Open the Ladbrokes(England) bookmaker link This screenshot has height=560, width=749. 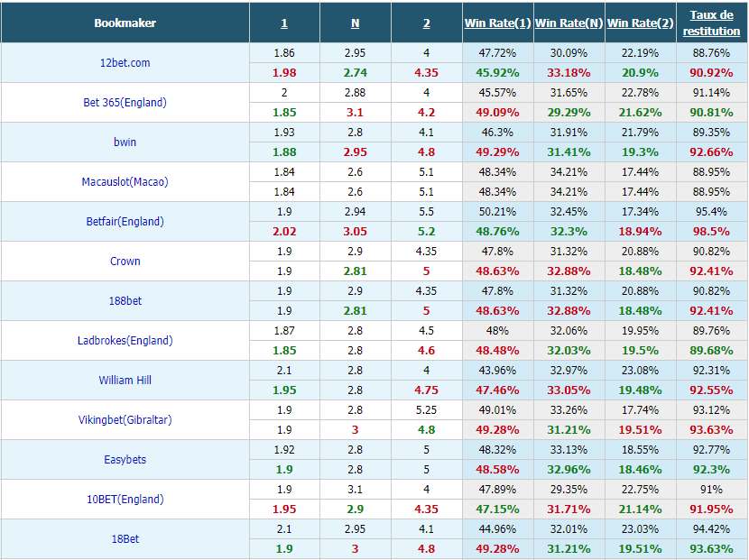coord(125,340)
